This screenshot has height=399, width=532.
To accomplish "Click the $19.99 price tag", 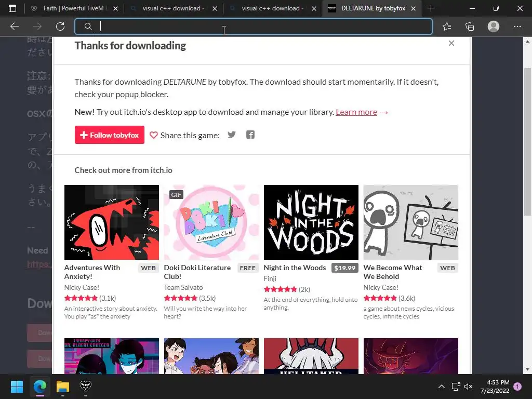I will 345,268.
